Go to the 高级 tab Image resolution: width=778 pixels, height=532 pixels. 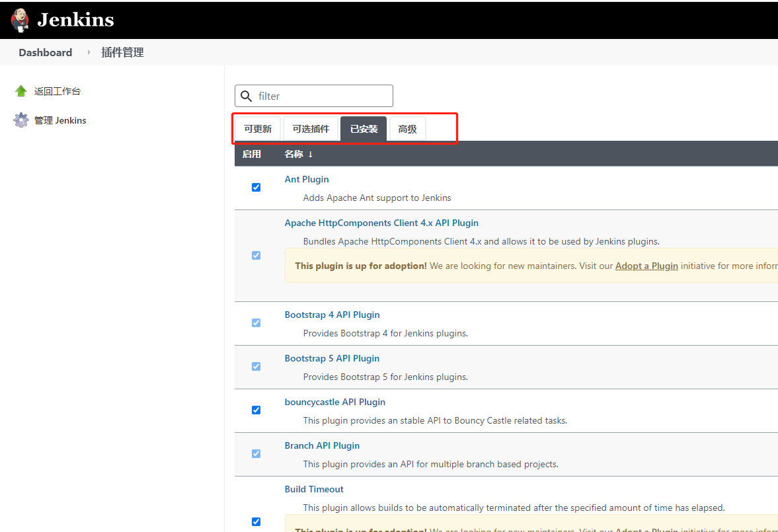point(407,129)
